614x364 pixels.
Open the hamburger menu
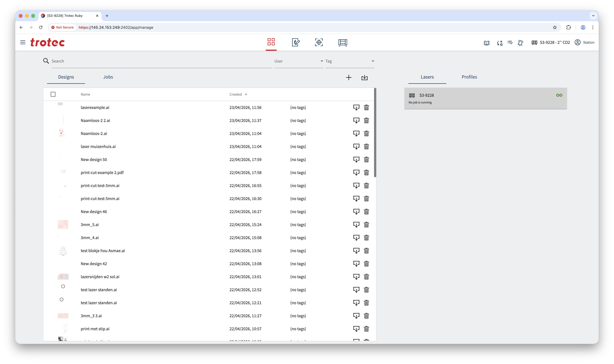pyautogui.click(x=23, y=42)
